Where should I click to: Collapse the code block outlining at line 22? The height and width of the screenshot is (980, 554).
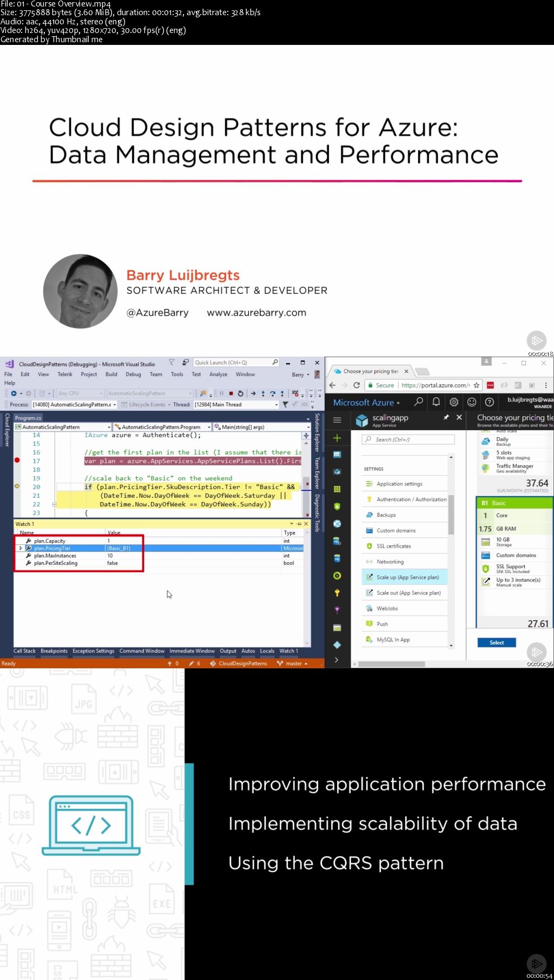pos(54,504)
